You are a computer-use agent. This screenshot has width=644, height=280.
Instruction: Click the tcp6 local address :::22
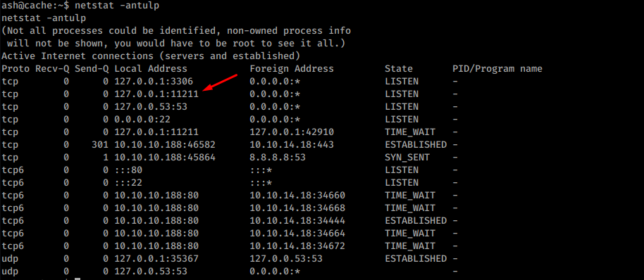tap(128, 183)
